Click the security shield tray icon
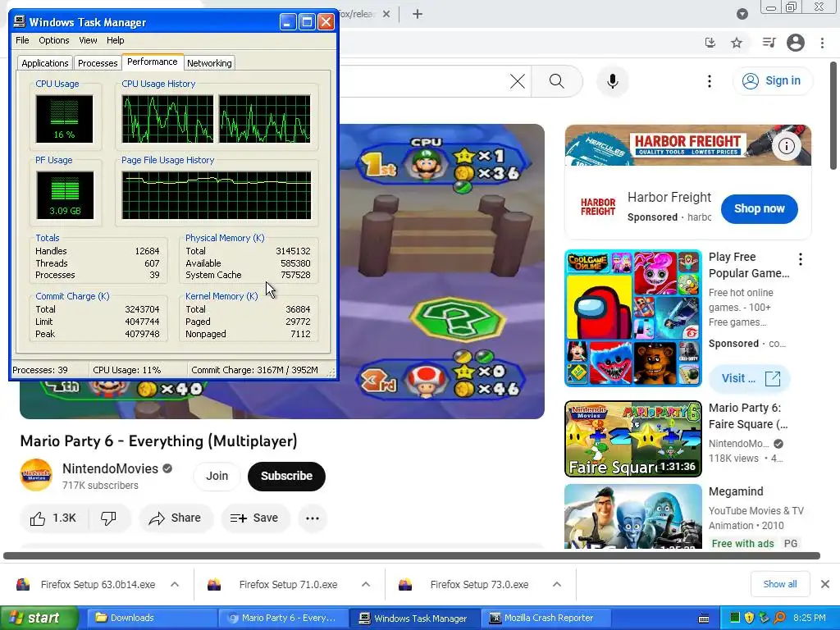840x630 pixels. point(749,618)
